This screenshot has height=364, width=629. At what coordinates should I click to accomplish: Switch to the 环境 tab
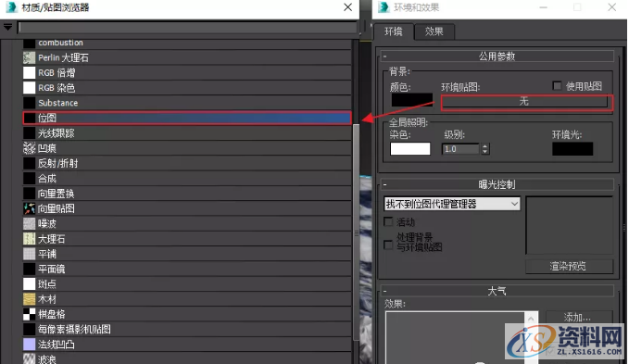pyautogui.click(x=393, y=31)
